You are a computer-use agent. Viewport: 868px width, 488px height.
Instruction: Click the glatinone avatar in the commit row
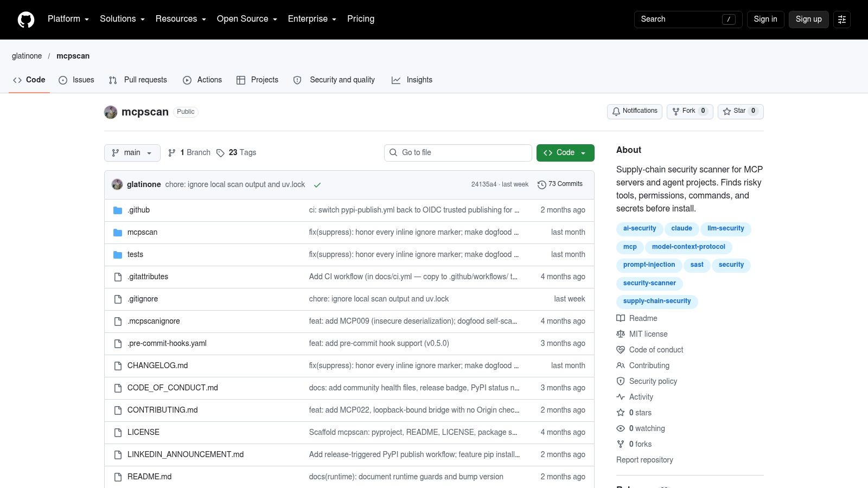(x=117, y=184)
